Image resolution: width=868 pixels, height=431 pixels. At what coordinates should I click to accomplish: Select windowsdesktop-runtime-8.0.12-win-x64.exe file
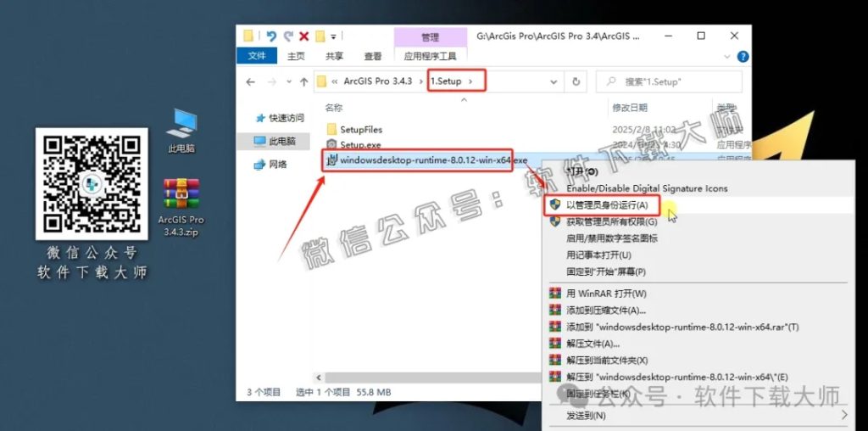433,160
